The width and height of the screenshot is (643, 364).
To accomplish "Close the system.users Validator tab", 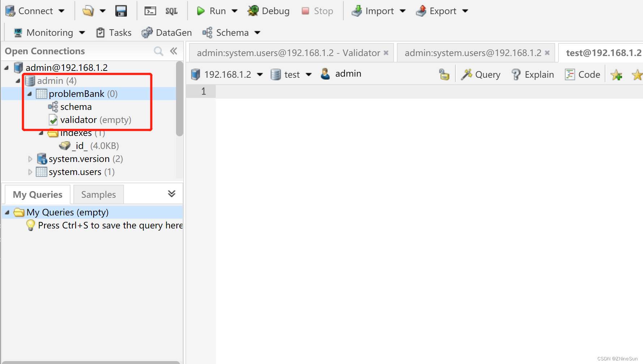I will point(386,53).
